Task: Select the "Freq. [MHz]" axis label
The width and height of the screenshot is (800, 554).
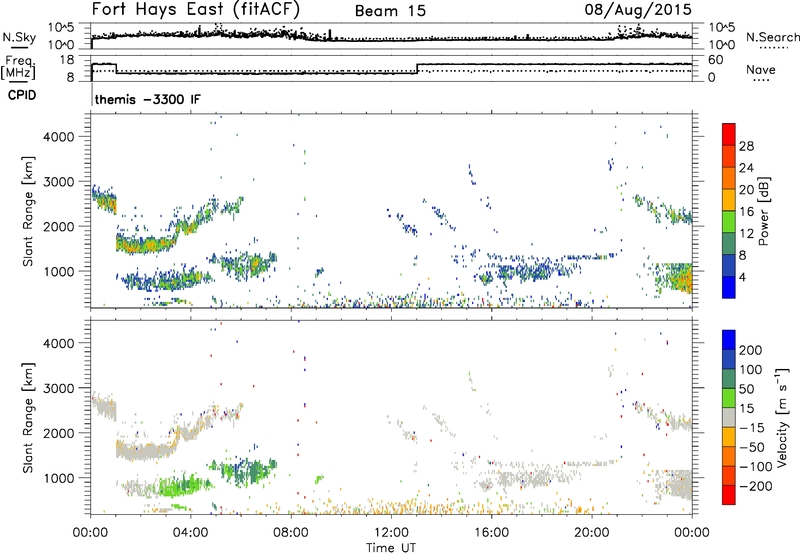Action: coord(18,68)
